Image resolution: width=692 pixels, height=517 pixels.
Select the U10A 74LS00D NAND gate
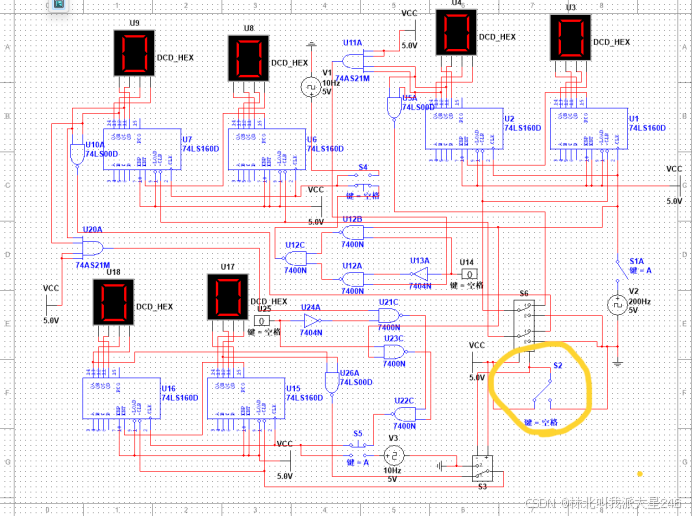[77, 155]
